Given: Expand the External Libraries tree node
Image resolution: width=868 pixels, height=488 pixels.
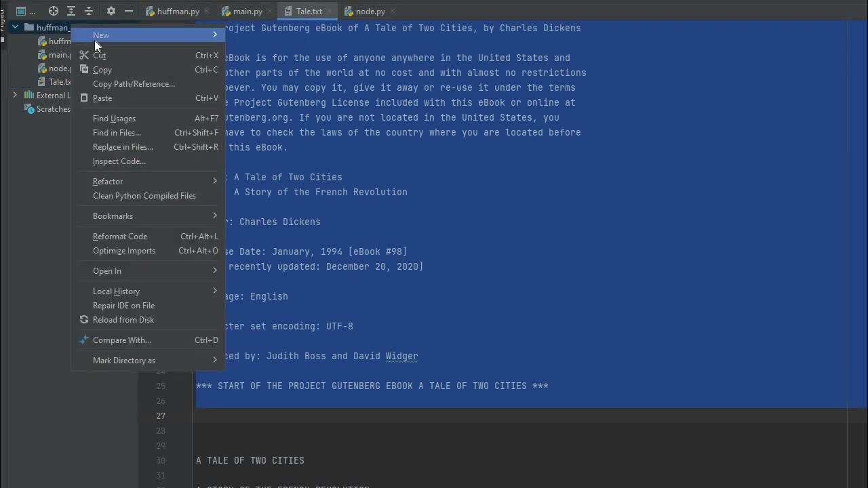Looking at the screenshot, I should [15, 96].
